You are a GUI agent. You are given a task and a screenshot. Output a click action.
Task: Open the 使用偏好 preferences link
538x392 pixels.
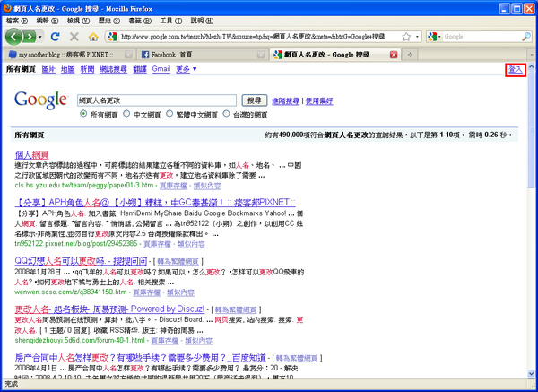[x=318, y=101]
